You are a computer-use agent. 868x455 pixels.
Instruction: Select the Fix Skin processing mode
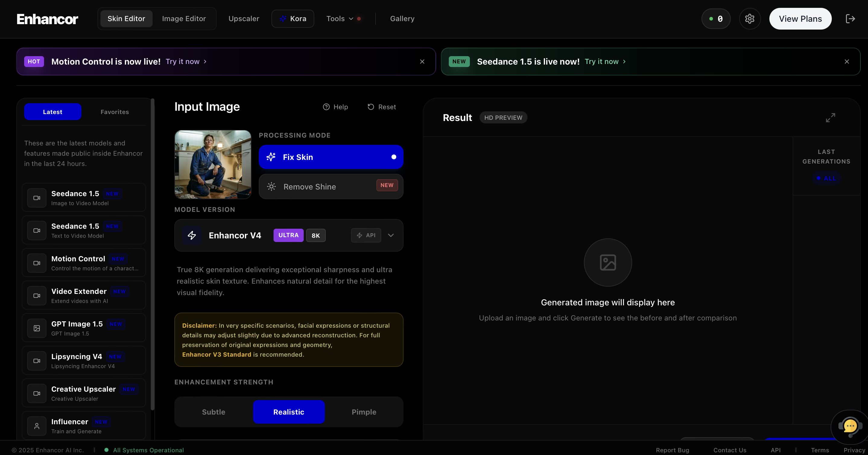click(331, 157)
